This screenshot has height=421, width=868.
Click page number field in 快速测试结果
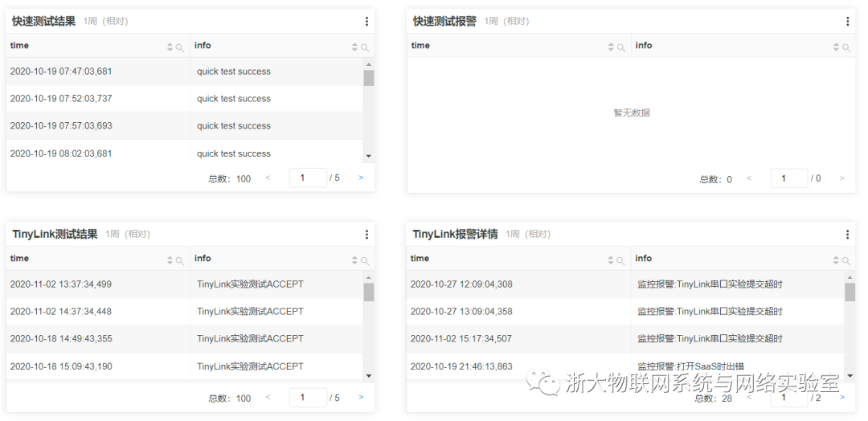pyautogui.click(x=308, y=178)
